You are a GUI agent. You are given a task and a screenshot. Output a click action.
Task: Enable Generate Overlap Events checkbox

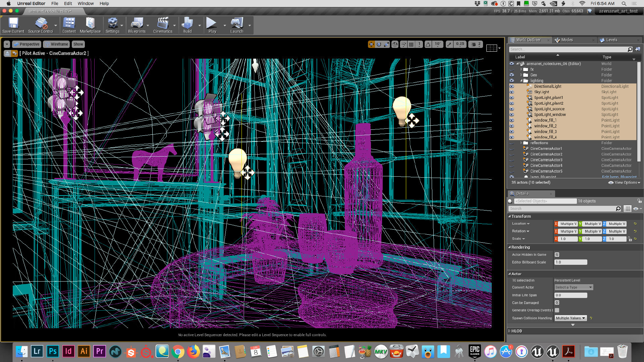pos(557,310)
